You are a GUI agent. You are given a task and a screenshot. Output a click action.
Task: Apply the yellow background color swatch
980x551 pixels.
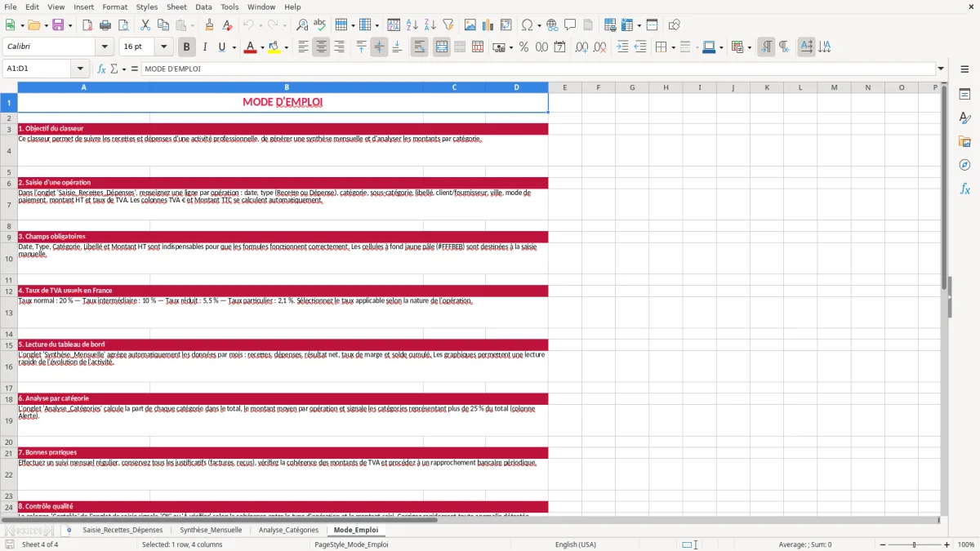point(274,47)
